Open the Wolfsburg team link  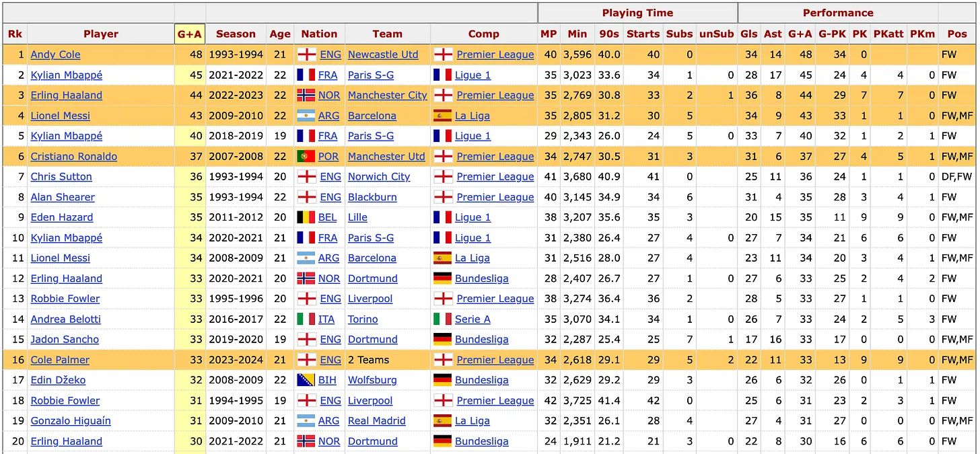372,380
